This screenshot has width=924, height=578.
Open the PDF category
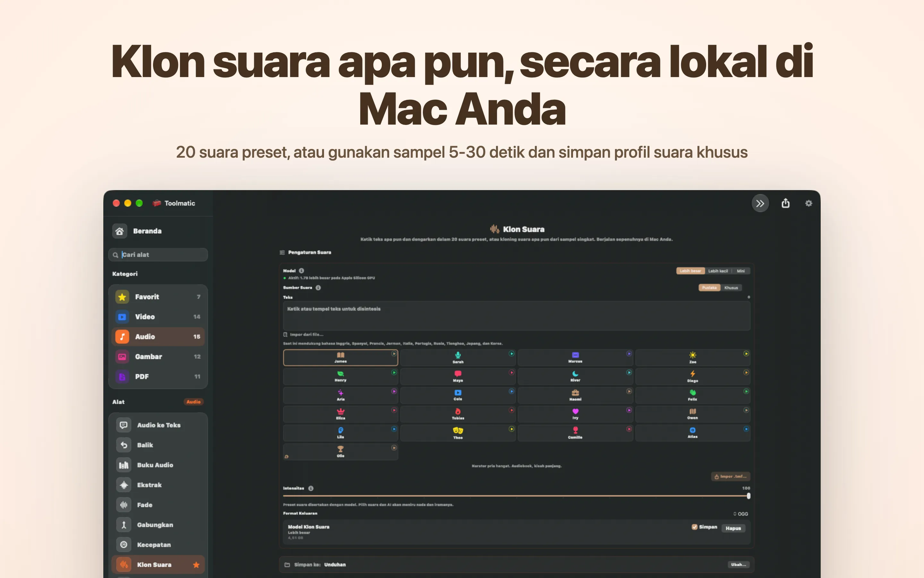coord(158,377)
